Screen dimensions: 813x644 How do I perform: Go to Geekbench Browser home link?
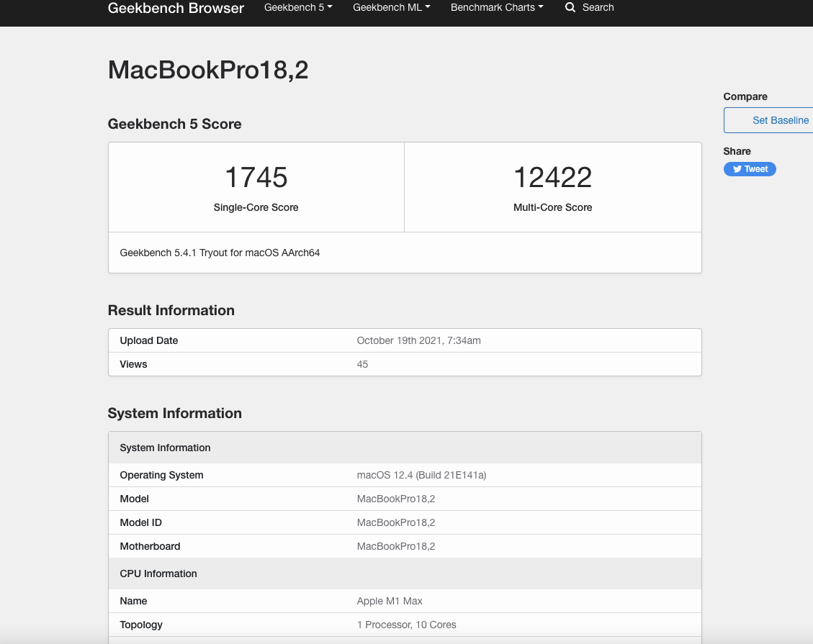click(176, 8)
